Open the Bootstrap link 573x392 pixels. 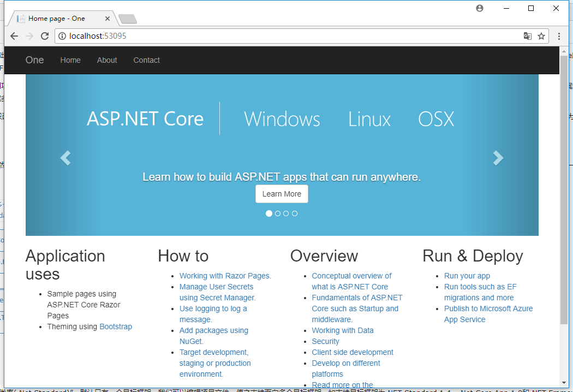point(116,326)
